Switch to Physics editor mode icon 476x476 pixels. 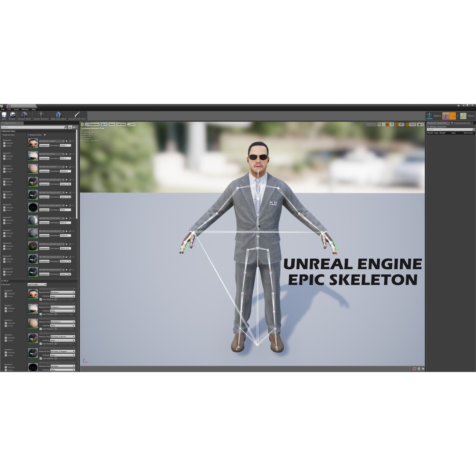click(x=463, y=115)
